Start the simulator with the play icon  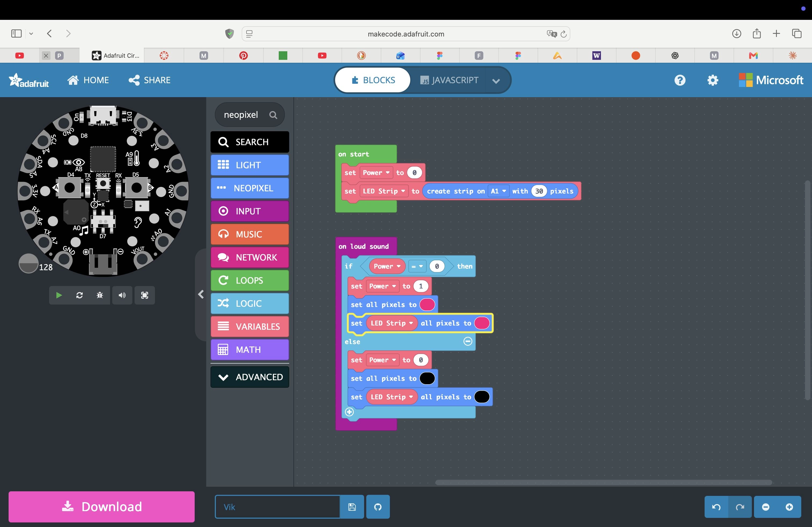(x=59, y=295)
